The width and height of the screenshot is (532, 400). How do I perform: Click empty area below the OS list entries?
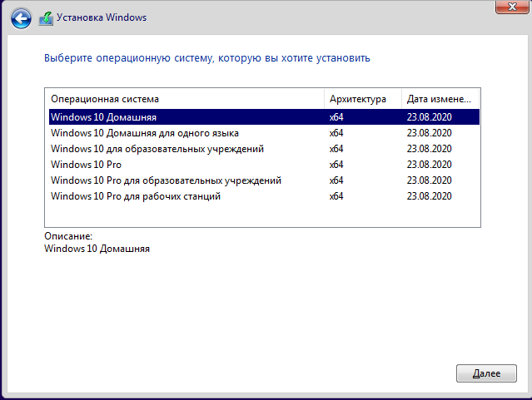pyautogui.click(x=262, y=215)
